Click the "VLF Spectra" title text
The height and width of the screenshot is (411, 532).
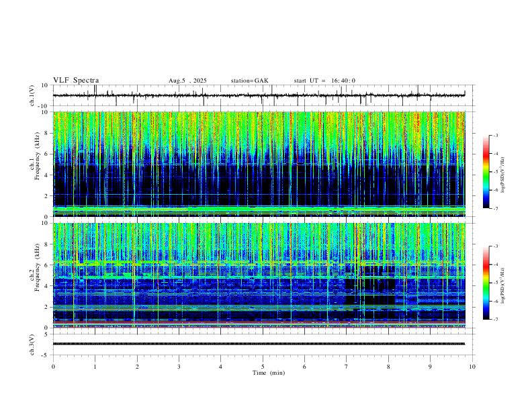(x=76, y=81)
